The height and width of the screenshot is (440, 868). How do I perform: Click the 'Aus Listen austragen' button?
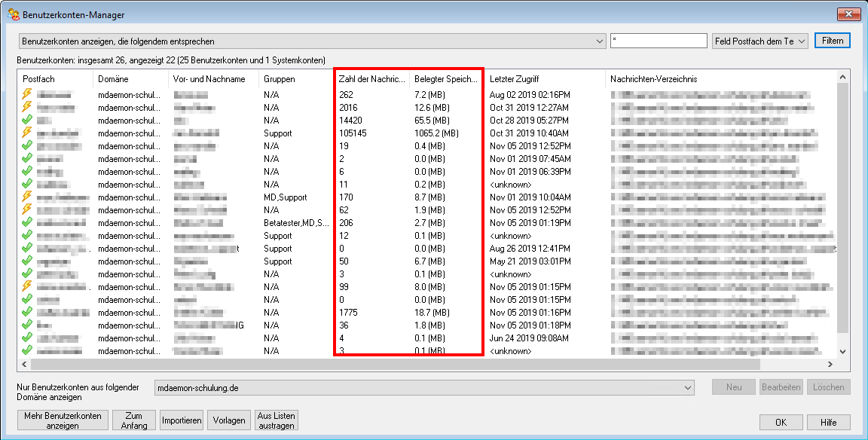click(277, 420)
